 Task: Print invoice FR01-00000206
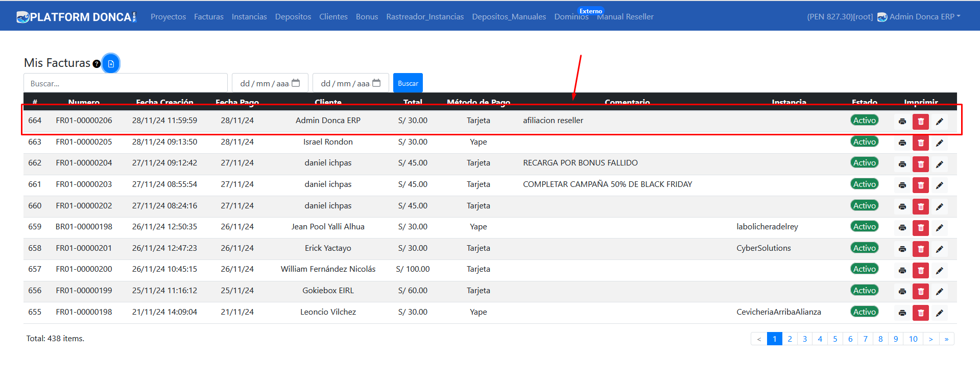point(902,122)
